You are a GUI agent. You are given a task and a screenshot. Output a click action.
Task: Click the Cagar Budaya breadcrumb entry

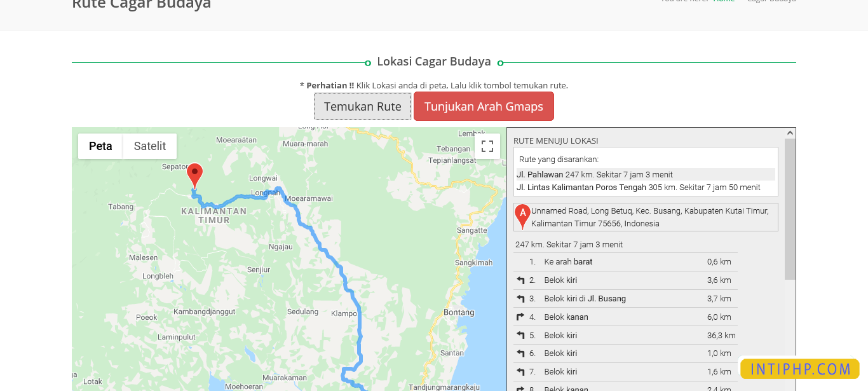pos(771,1)
